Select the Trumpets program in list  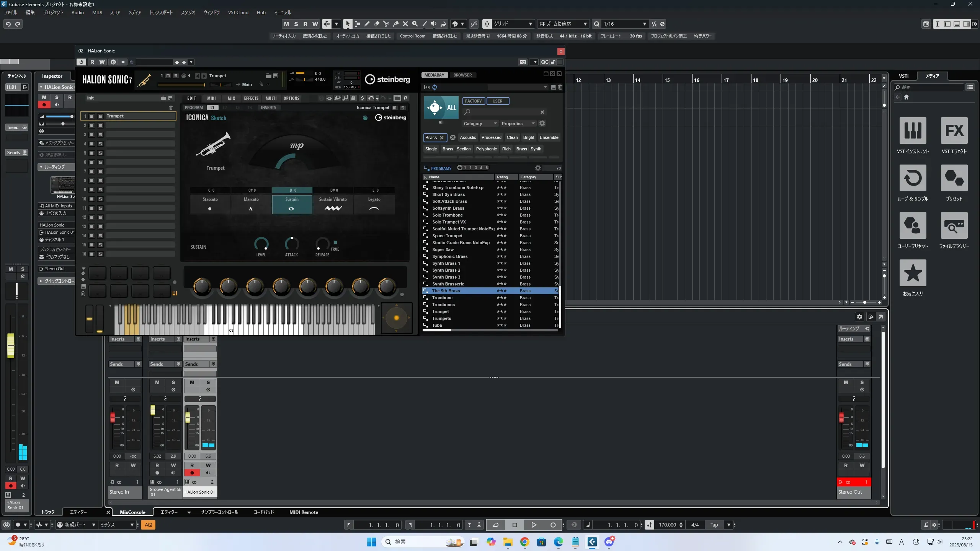pos(441,318)
